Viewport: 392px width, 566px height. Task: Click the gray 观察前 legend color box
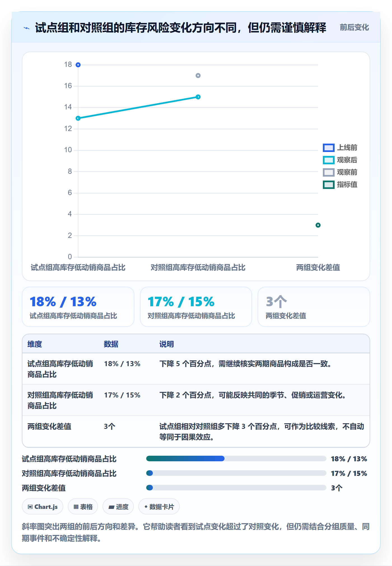328,172
